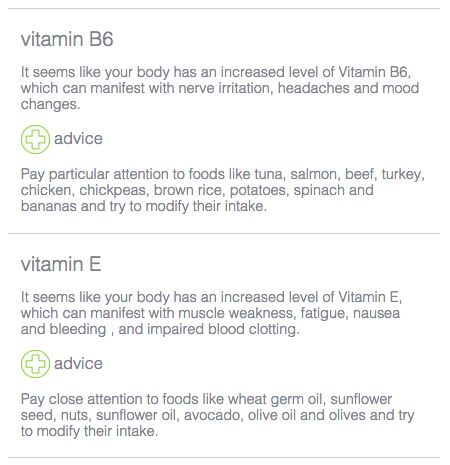The width and height of the screenshot is (450, 465).
Task: Click 'bananas and try to modify' line
Action: (144, 206)
